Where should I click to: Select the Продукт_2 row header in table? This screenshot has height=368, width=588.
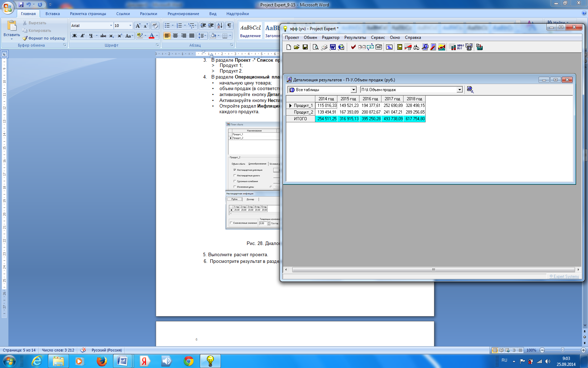301,112
